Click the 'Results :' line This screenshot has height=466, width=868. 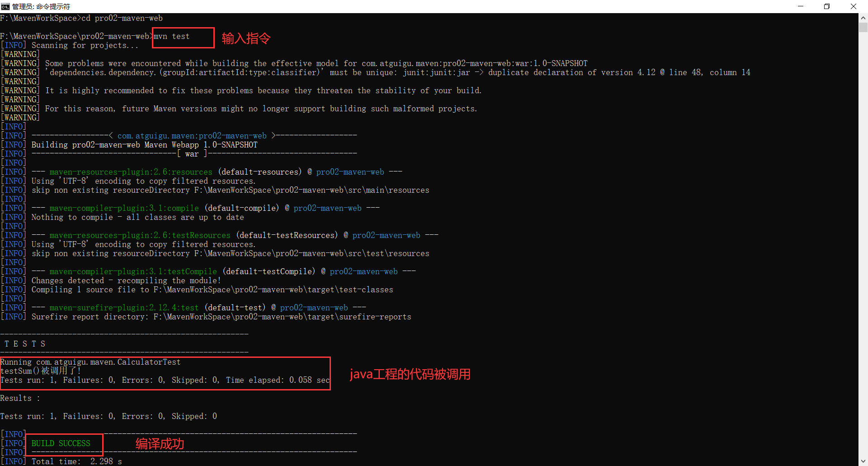click(20, 398)
